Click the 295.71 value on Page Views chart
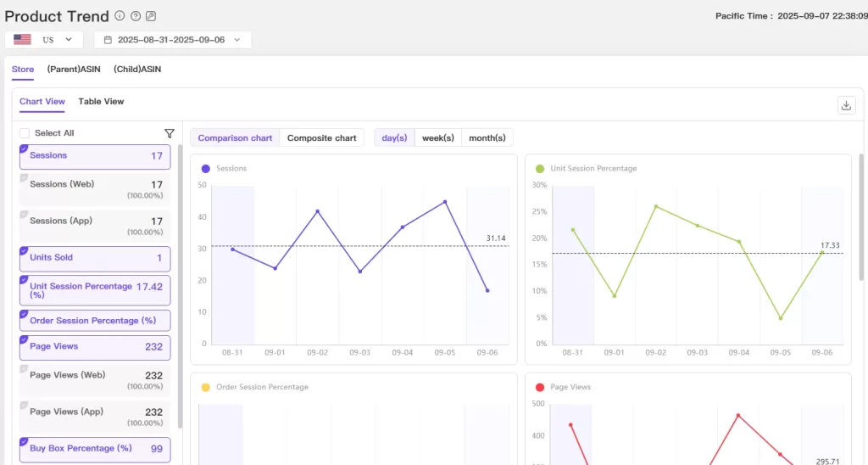This screenshot has height=465, width=868. point(827,461)
